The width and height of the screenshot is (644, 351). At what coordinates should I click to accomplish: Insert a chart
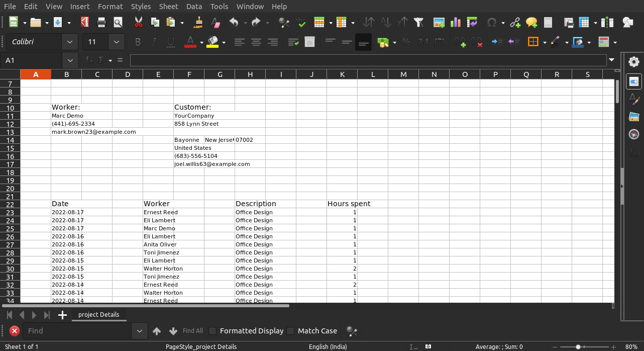tap(456, 22)
